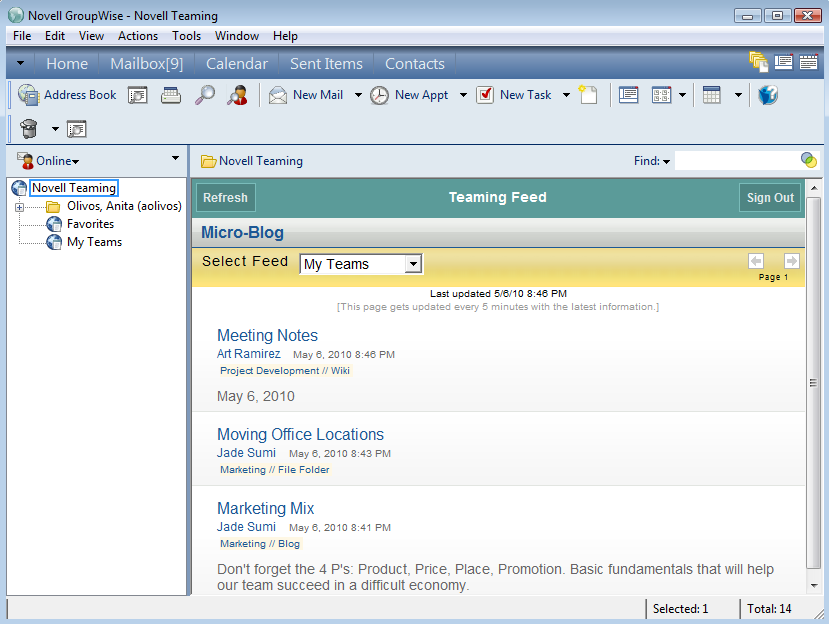The image size is (829, 624).
Task: Open trash can dropdown arrow
Action: point(55,129)
